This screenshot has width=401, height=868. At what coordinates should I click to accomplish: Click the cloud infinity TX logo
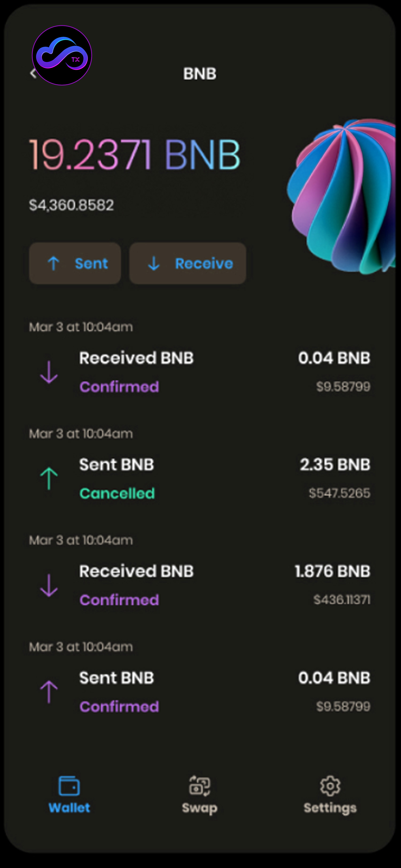pos(62,56)
